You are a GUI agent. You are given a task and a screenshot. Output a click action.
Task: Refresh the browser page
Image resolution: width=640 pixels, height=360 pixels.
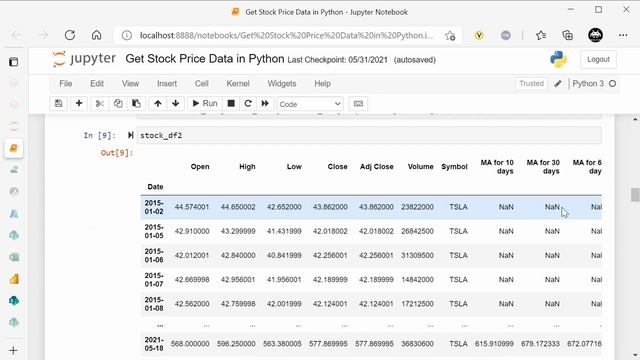click(70, 35)
